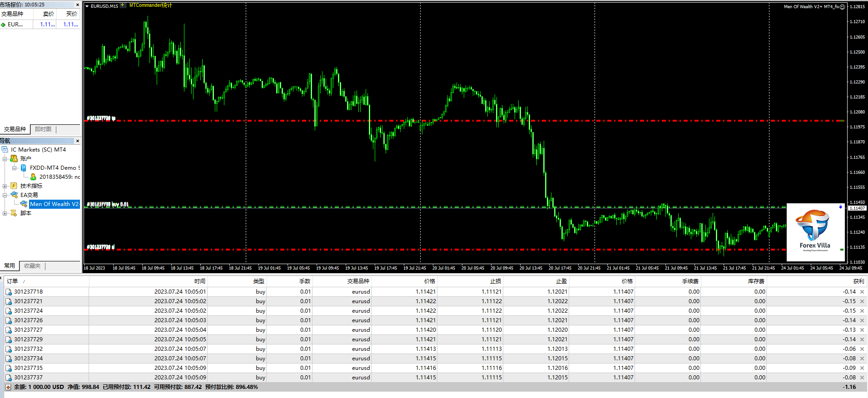Click the FXDD-MT4 Demo server icon

coord(24,167)
